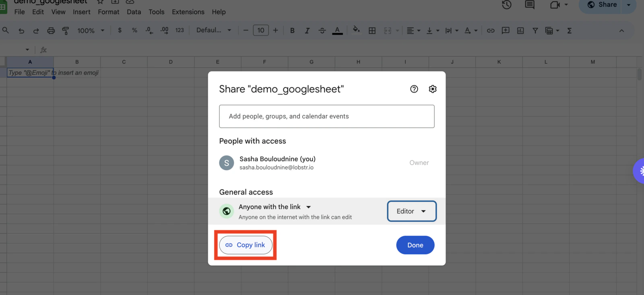Open the 100% zoom dropdown
Viewport: 644px width, 295px height.
91,31
